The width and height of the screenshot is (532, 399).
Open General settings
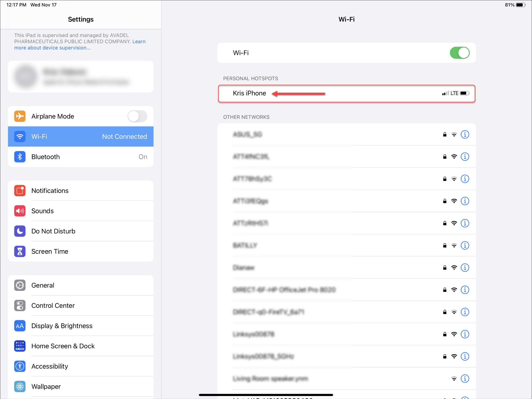[x=81, y=285]
